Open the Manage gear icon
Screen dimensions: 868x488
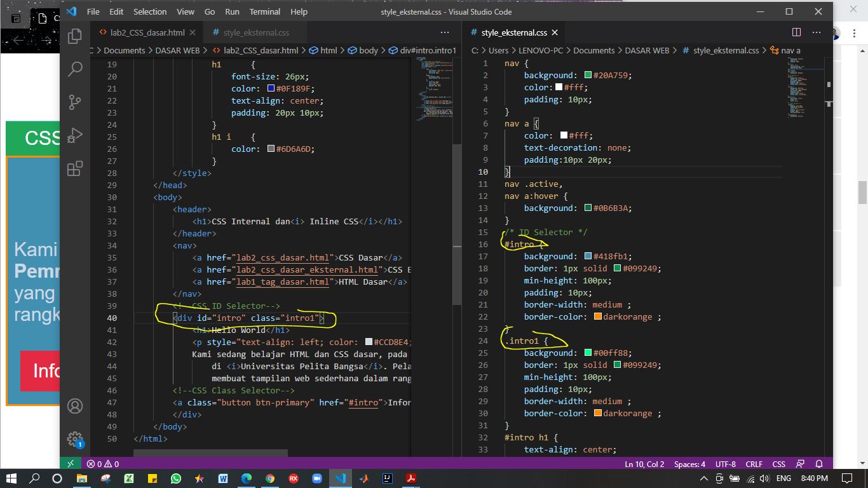point(75,438)
